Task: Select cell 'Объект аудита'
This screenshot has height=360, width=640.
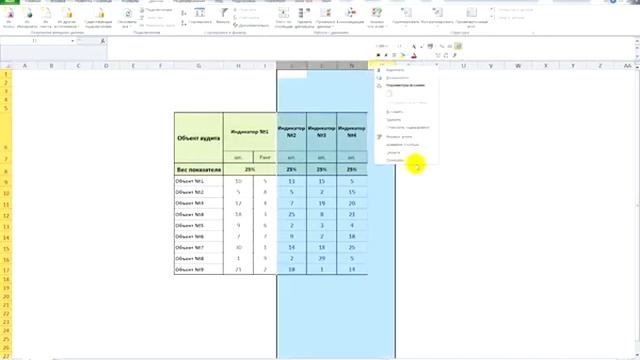Action: 199,138
